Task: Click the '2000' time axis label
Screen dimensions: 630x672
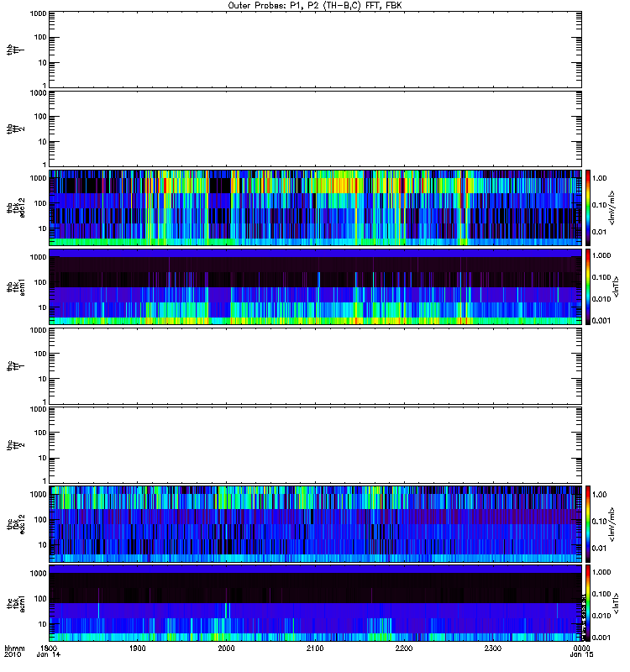Action: coord(226,648)
